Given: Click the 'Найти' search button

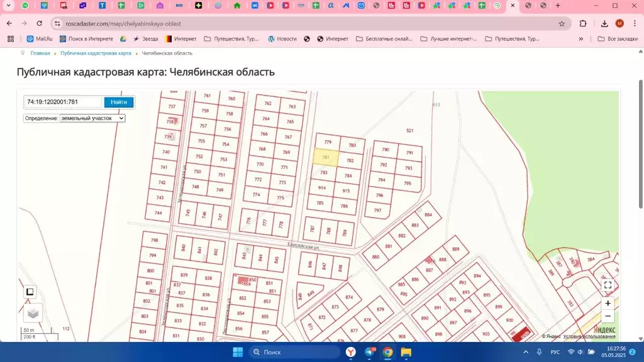Looking at the screenshot, I should click(x=119, y=102).
